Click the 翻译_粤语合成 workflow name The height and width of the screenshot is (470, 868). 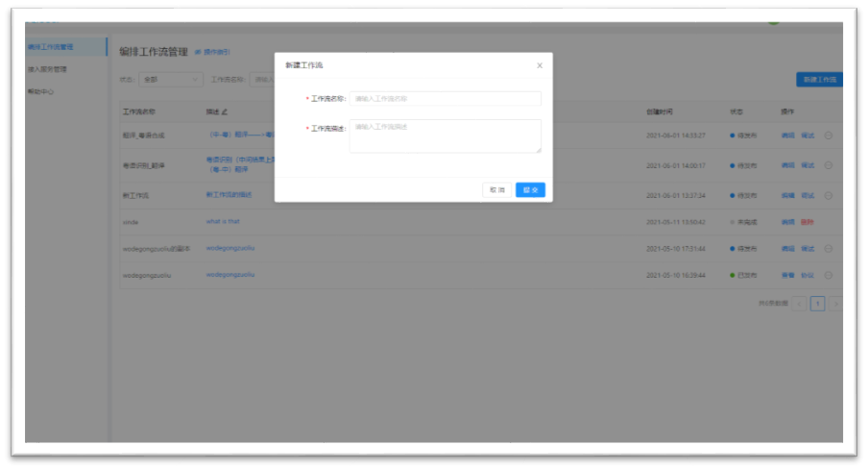[x=143, y=136]
